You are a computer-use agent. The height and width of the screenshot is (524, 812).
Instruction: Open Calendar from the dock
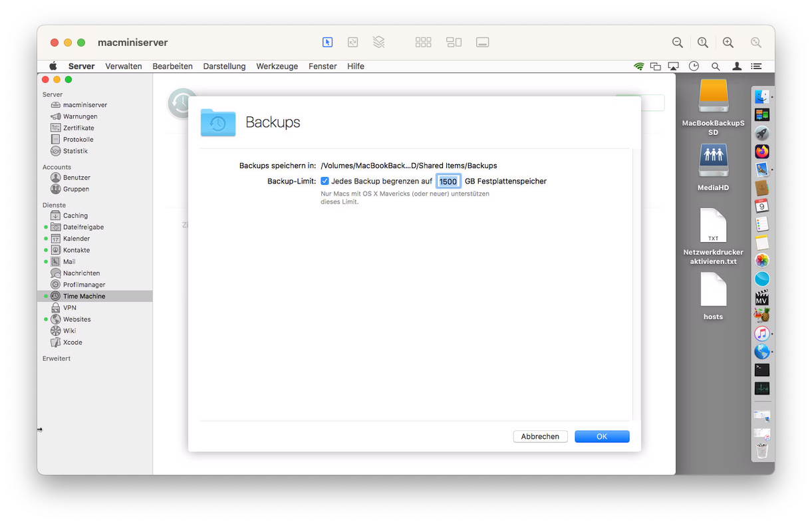point(762,206)
